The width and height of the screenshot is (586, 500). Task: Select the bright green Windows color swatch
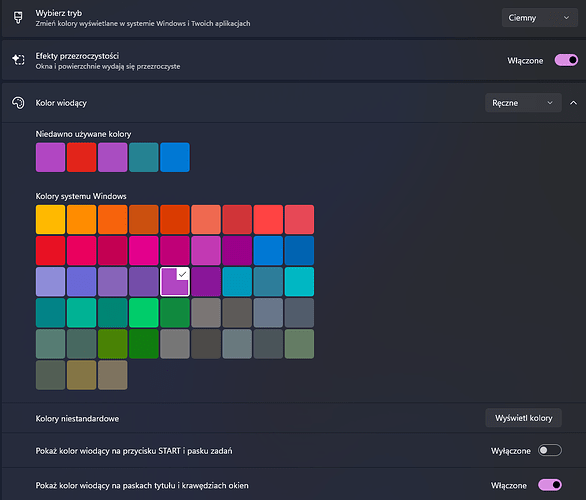tap(144, 313)
